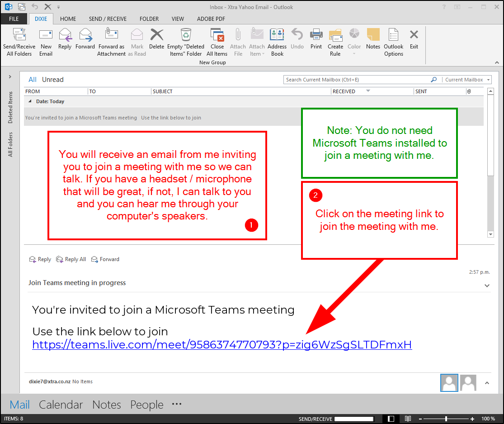504x424 pixels.
Task: Click Forward in the reading pane
Action: pyautogui.click(x=105, y=259)
